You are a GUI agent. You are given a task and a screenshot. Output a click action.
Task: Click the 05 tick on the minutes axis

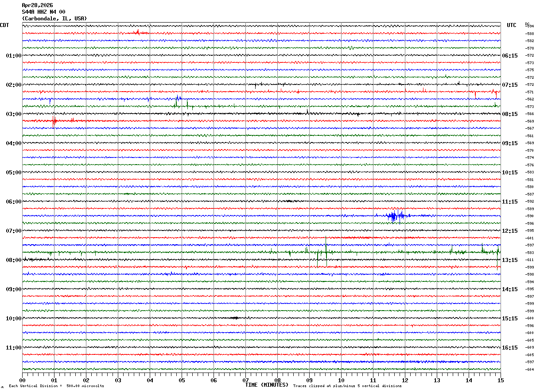(182, 380)
